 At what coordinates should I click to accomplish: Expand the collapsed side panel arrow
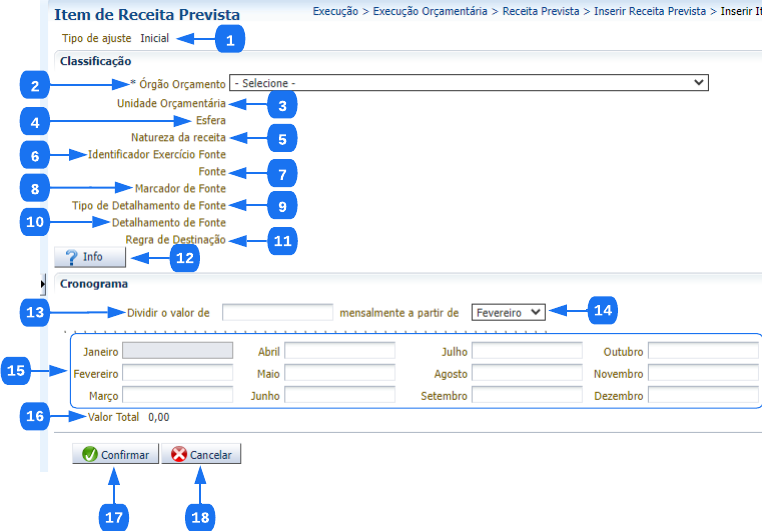(x=43, y=283)
